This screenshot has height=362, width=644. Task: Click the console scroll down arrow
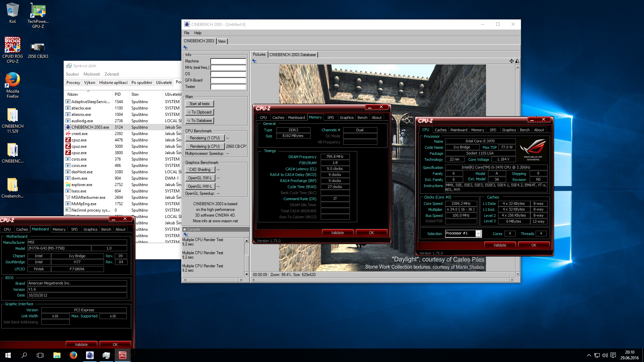pos(247,274)
